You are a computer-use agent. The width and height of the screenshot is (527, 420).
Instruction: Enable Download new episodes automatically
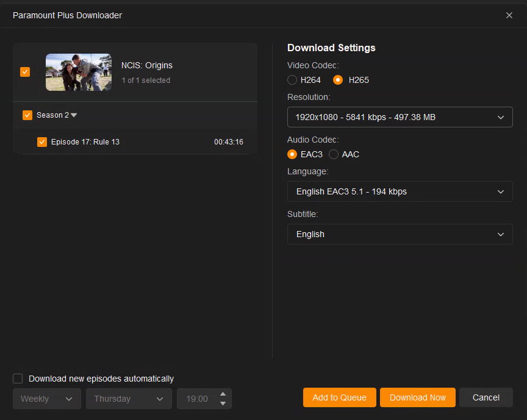(x=18, y=379)
